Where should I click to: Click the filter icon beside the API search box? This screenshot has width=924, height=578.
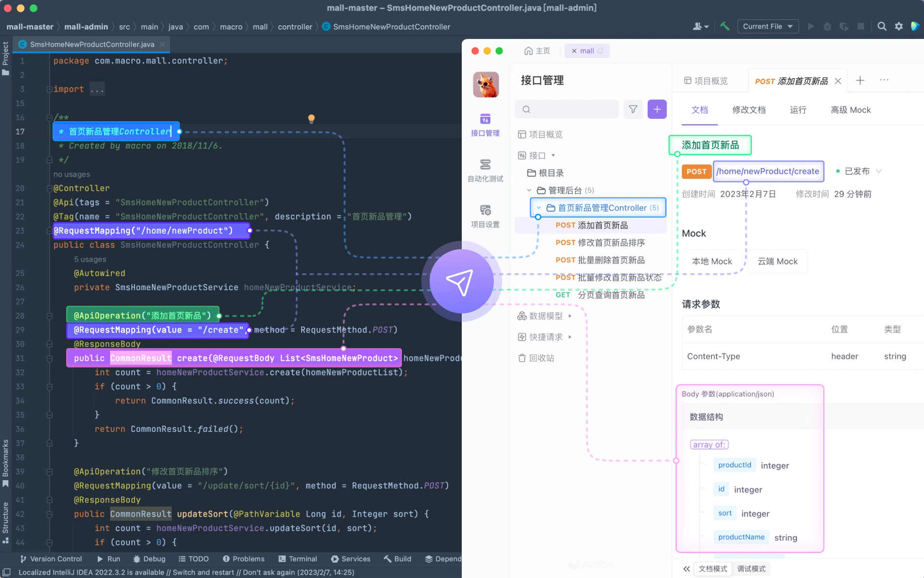[633, 109]
